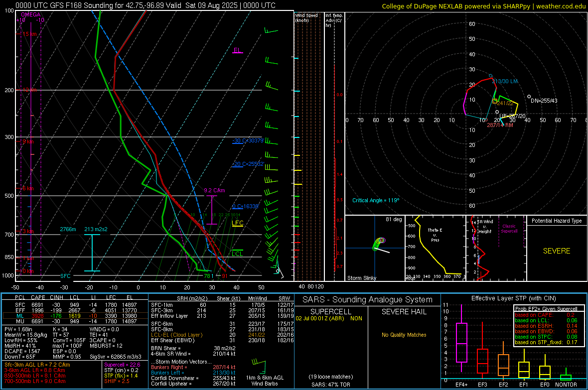
Task: Click the green NONTOR box plot
Action: click(566, 375)
